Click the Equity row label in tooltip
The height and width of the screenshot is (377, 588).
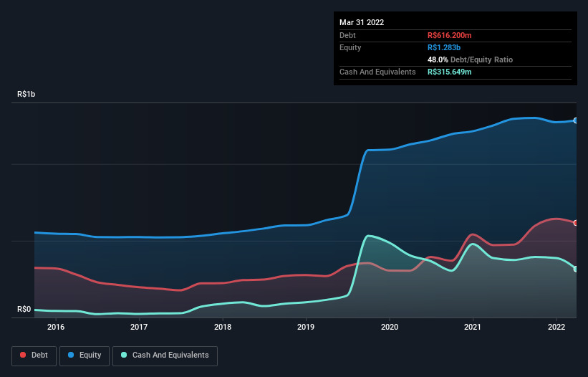(x=350, y=47)
